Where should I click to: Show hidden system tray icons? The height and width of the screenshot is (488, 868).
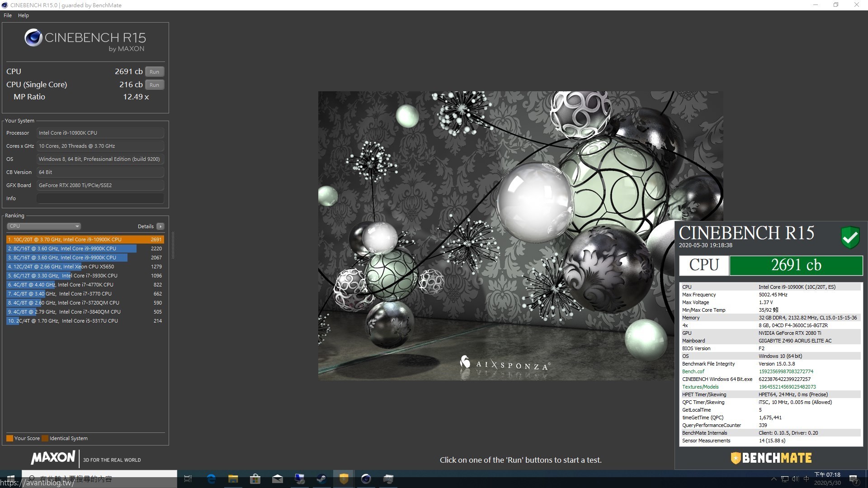click(x=774, y=479)
